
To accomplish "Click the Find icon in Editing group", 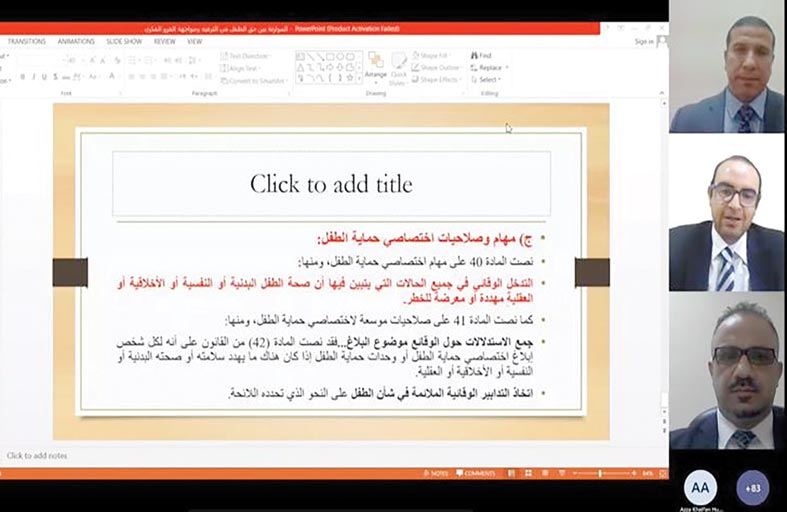I will 485,55.
